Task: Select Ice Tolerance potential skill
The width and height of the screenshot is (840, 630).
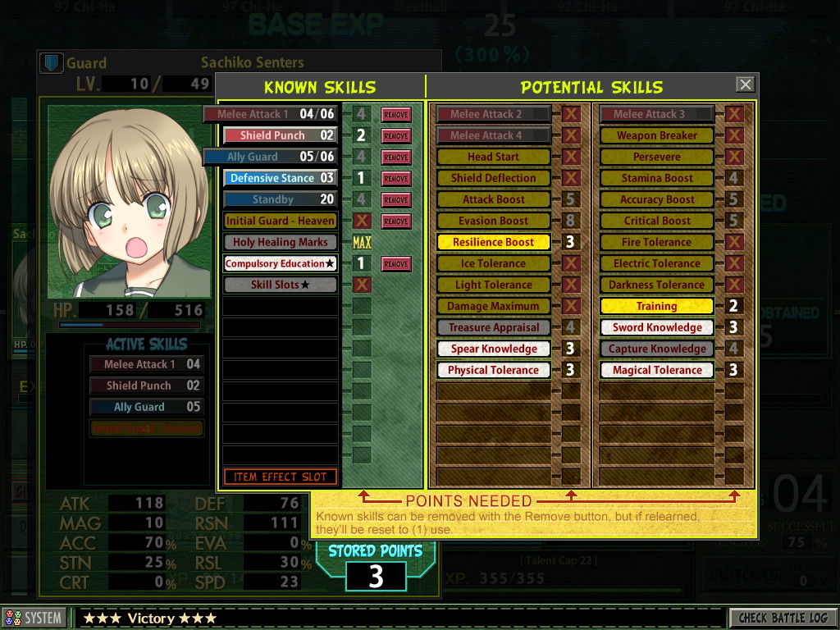Action: [x=493, y=263]
